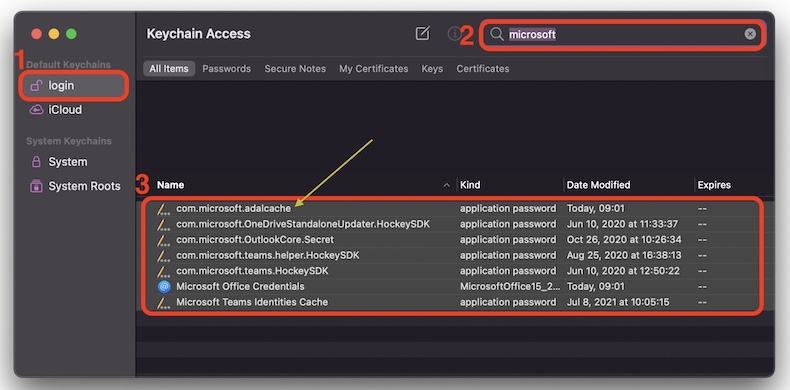Image resolution: width=790 pixels, height=390 pixels.
Task: Click the key icon for com.microsoft.OutlookCore.Secret
Action: (x=163, y=240)
